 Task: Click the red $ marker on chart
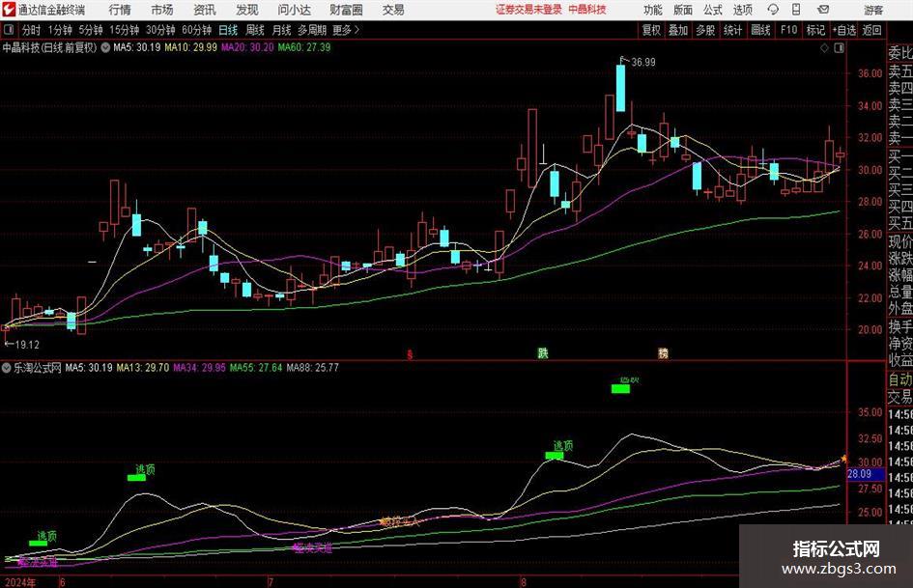click(410, 354)
